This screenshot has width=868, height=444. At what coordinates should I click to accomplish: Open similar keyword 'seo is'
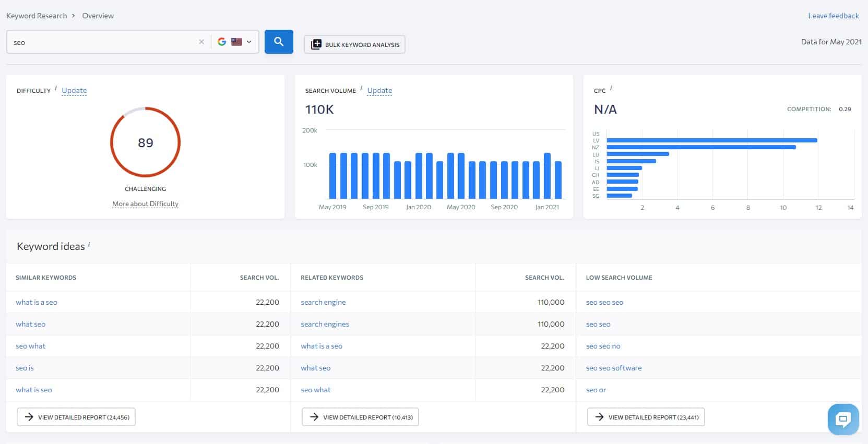(25, 368)
